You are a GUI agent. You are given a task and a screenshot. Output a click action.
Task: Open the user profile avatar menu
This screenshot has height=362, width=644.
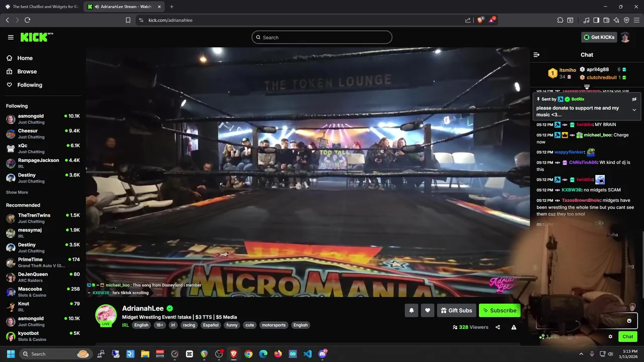click(625, 37)
